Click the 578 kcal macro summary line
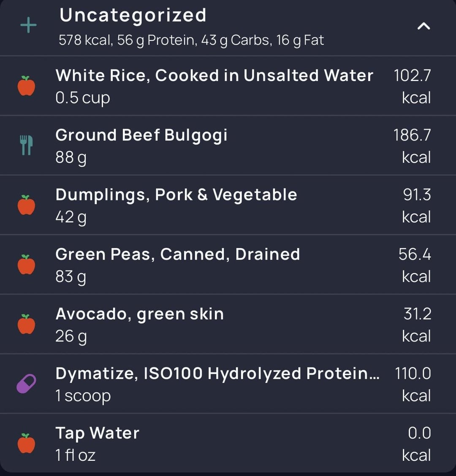Viewport: 456px width, 476px height. [x=191, y=41]
